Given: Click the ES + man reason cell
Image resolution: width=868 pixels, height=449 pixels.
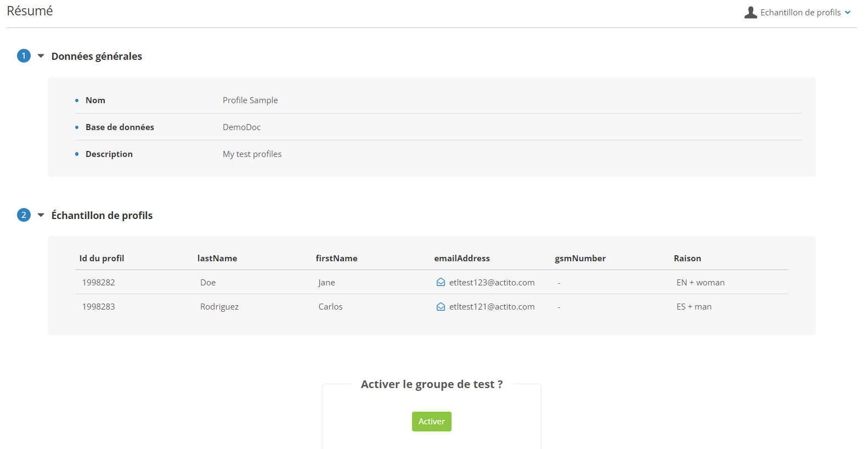Looking at the screenshot, I should coord(694,307).
